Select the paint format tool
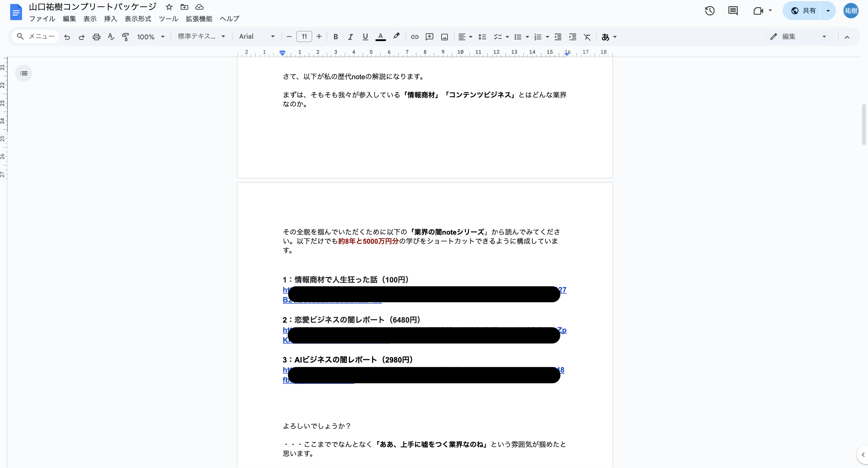The height and width of the screenshot is (468, 868). (125, 37)
